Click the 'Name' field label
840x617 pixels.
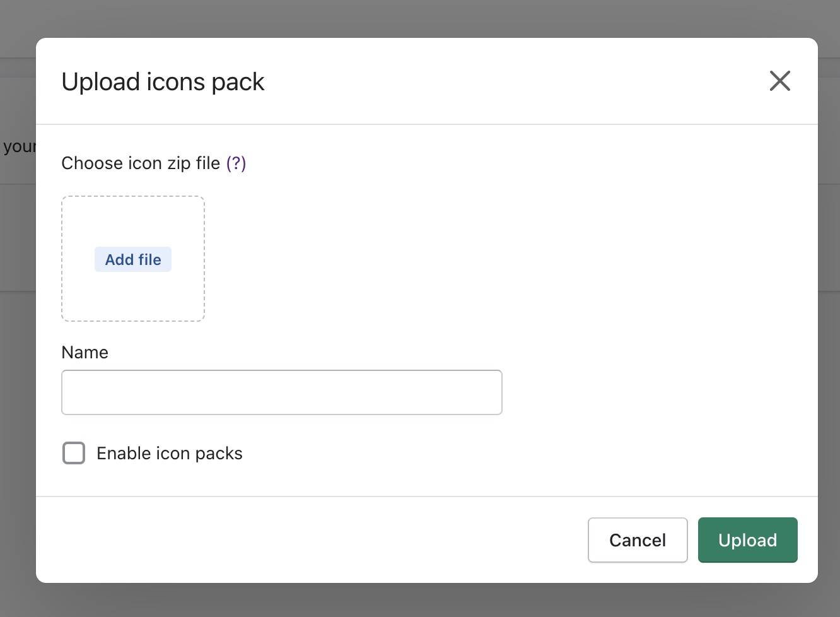pos(85,352)
